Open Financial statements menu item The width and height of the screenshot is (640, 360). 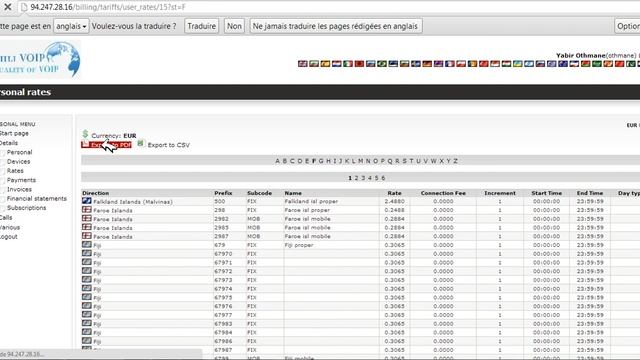pos(37,198)
